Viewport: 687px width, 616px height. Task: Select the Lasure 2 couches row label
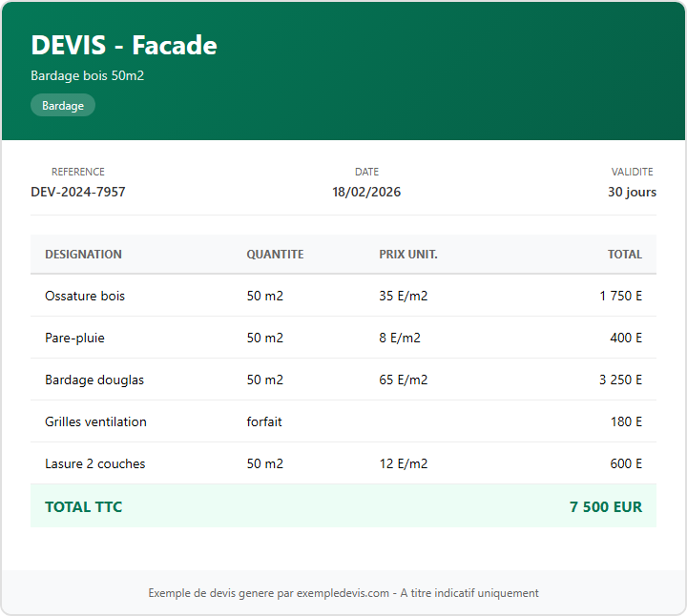click(95, 463)
